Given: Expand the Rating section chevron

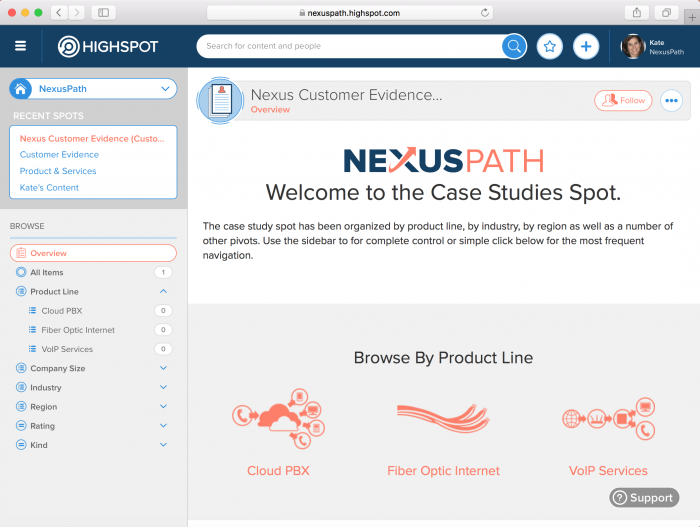Looking at the screenshot, I should click(x=163, y=426).
